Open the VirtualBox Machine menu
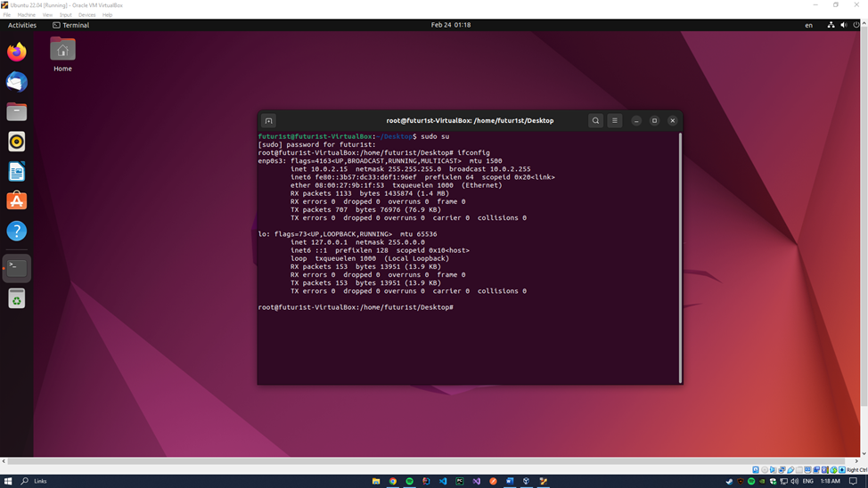Image resolution: width=868 pixels, height=488 pixels. pyautogui.click(x=26, y=15)
